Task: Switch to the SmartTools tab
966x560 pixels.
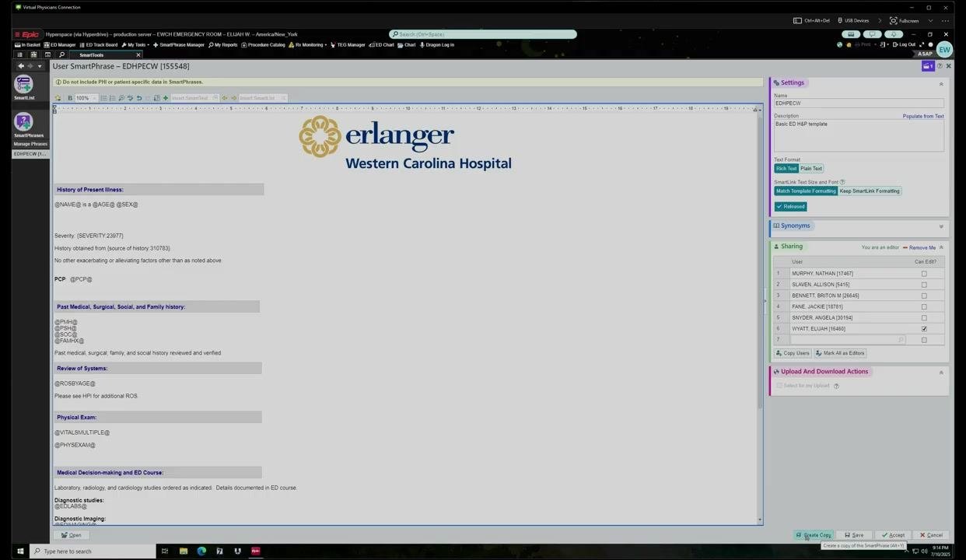Action: coord(91,55)
